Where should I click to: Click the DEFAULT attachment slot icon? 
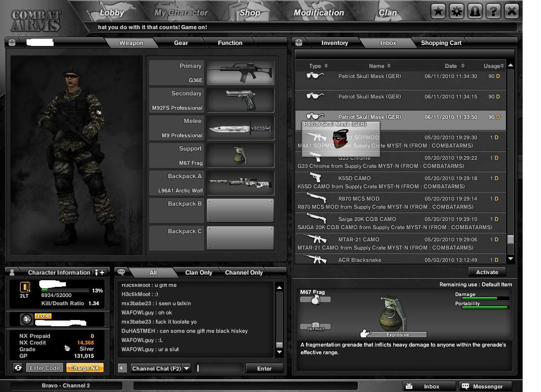(315, 327)
